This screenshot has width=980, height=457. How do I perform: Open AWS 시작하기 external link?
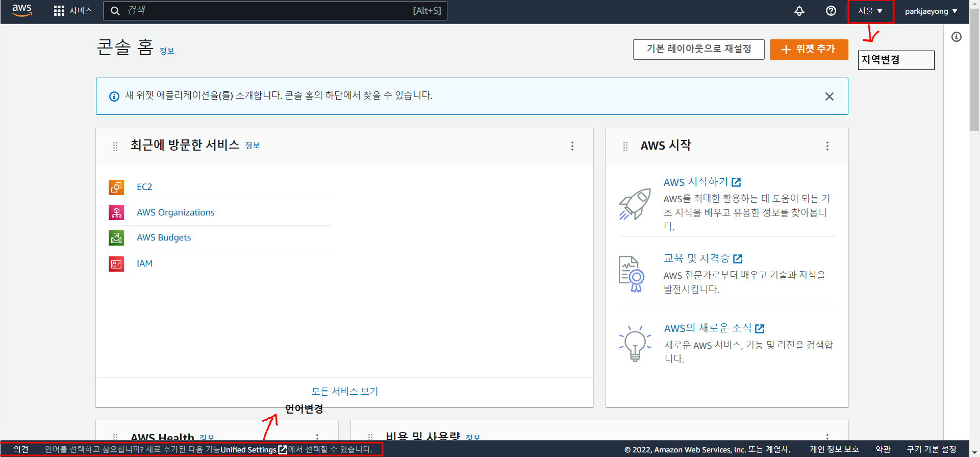pos(702,182)
